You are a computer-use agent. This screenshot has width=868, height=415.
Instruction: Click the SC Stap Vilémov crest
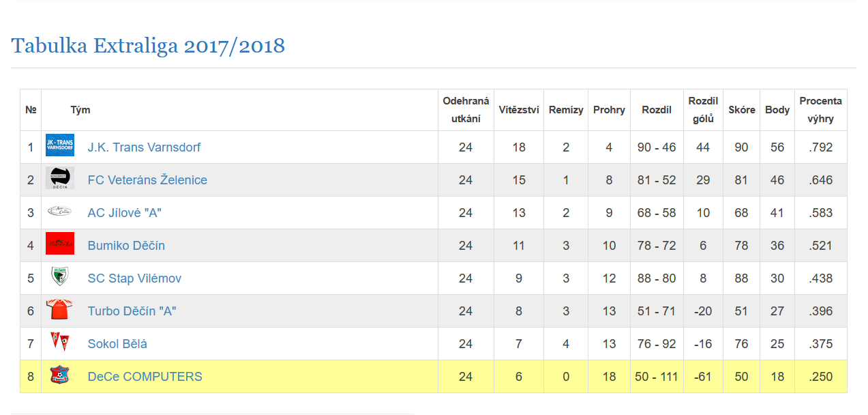[x=60, y=277]
